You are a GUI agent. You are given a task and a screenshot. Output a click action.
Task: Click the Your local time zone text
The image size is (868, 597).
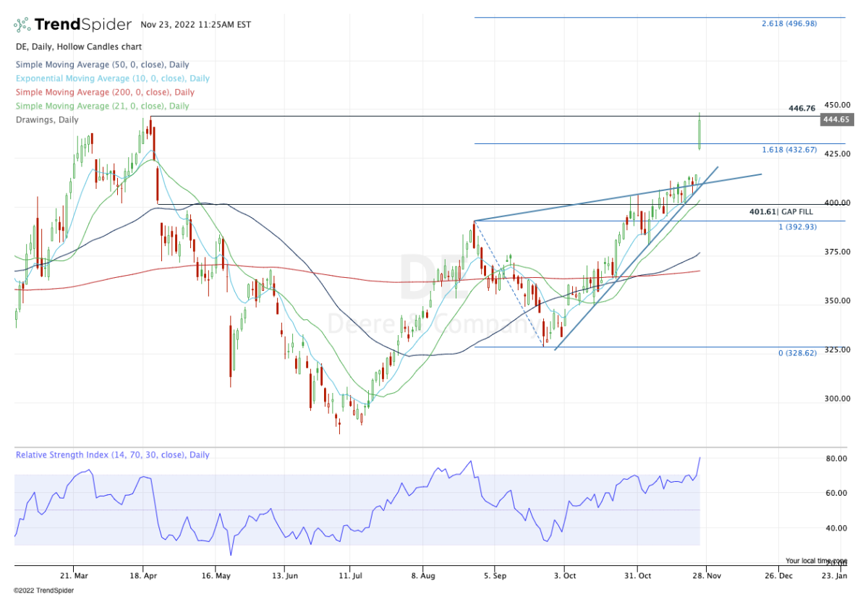click(x=815, y=561)
